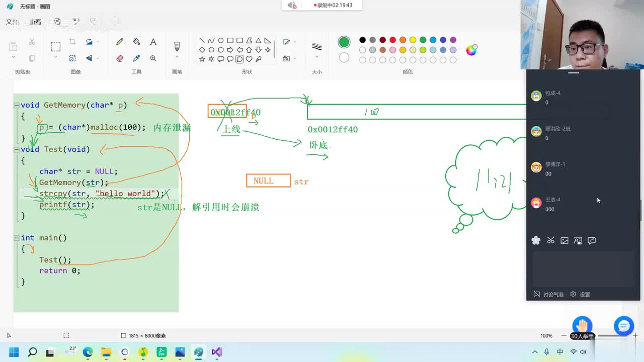The height and width of the screenshot is (362, 644).
Task: Select the Color picker eyedropper tool
Action: point(136,58)
